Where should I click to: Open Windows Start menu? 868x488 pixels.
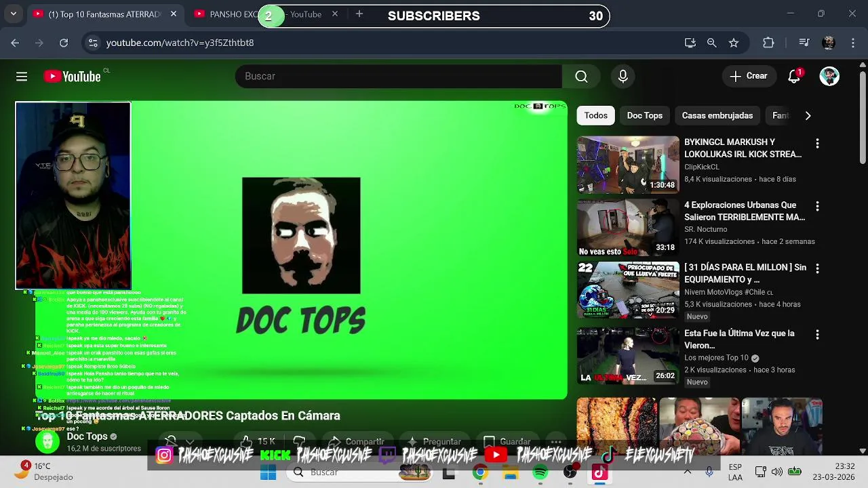click(x=269, y=472)
